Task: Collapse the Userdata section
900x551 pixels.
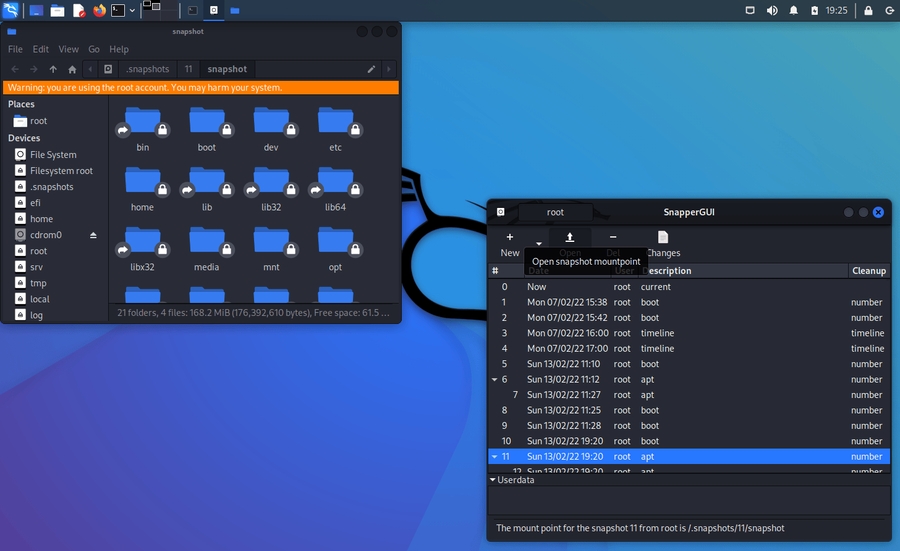Action: pos(493,480)
